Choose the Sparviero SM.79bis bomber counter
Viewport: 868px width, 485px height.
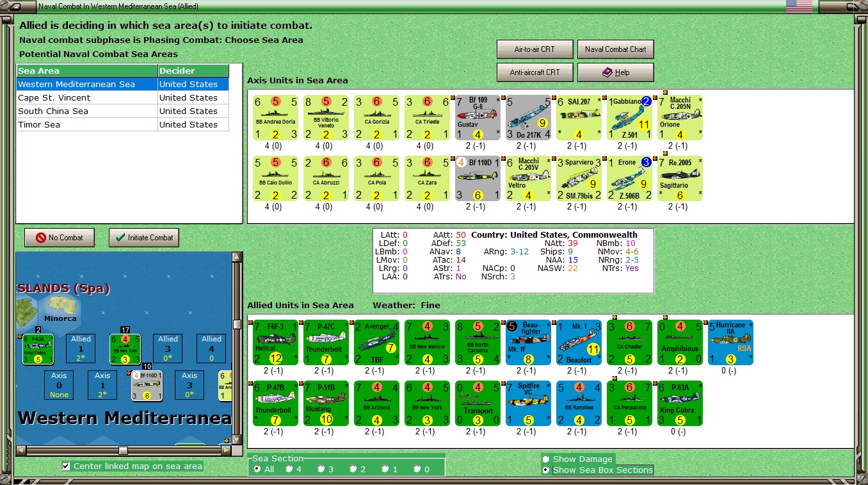pyautogui.click(x=579, y=179)
